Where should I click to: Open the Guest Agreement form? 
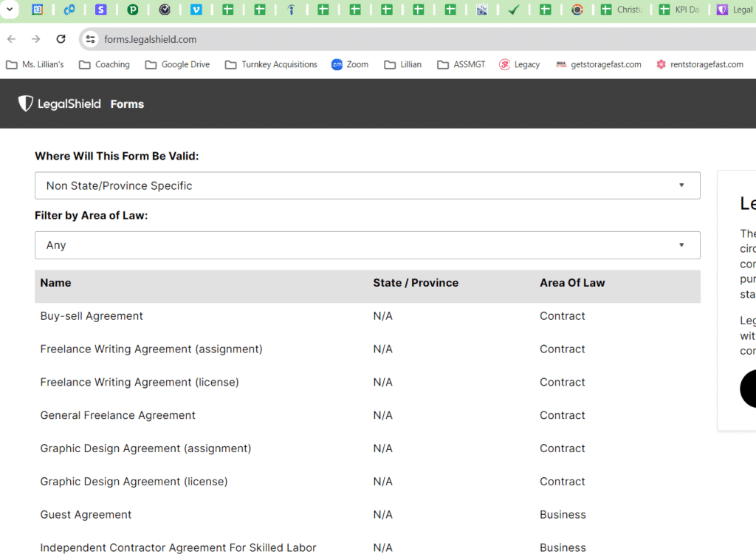(86, 514)
